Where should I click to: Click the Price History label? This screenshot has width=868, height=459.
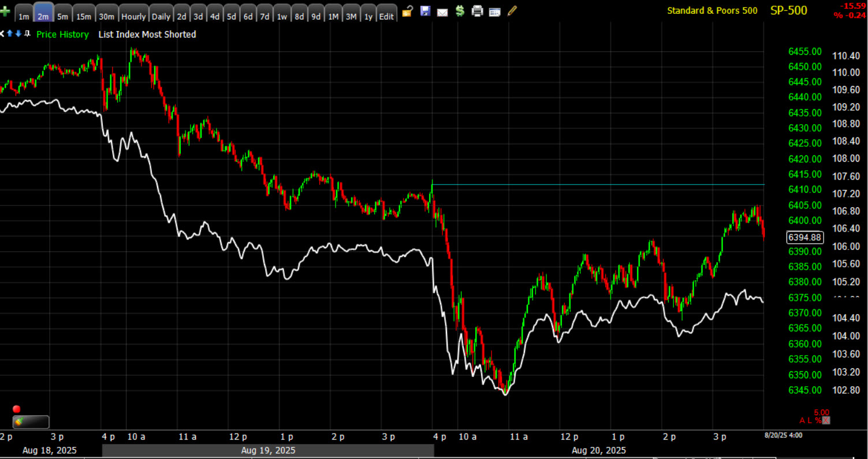62,35
